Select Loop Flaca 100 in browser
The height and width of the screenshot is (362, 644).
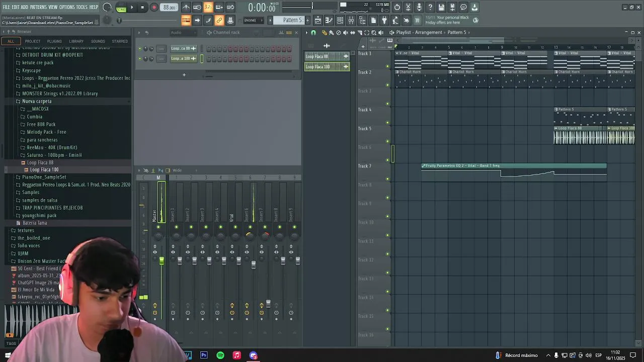(44, 170)
